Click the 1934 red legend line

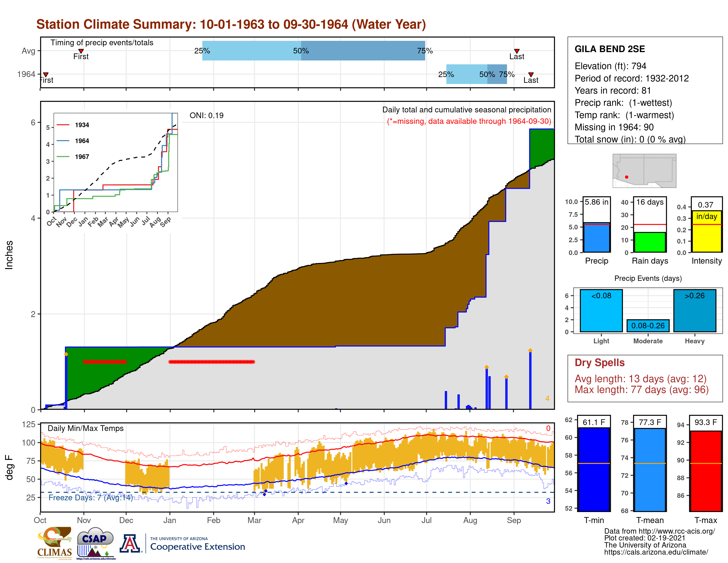coord(63,125)
